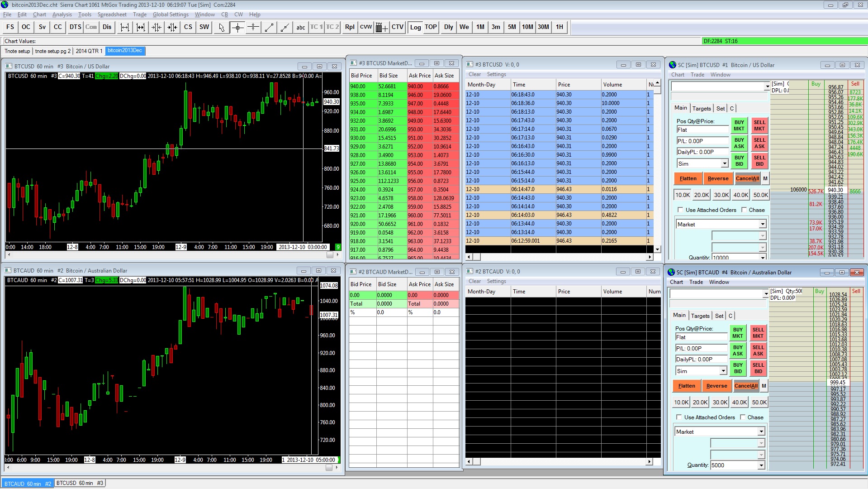Click CancelAll in BTCAUD trade window

tap(746, 386)
